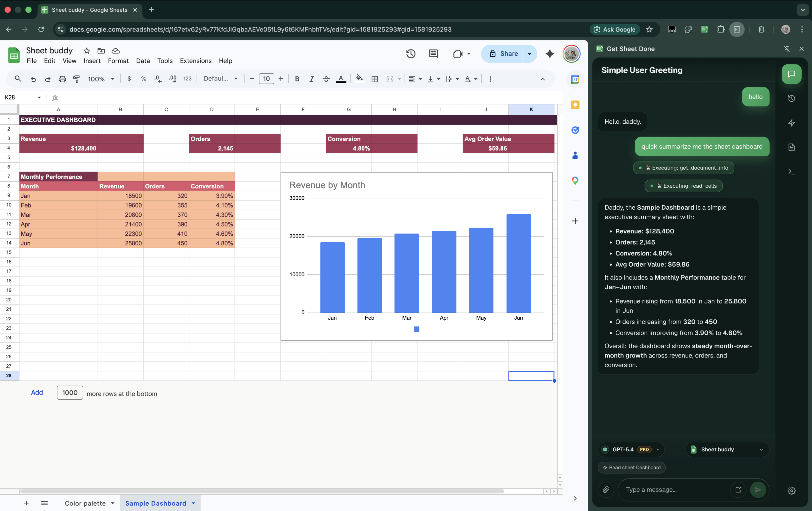Open the File menu

(x=31, y=61)
